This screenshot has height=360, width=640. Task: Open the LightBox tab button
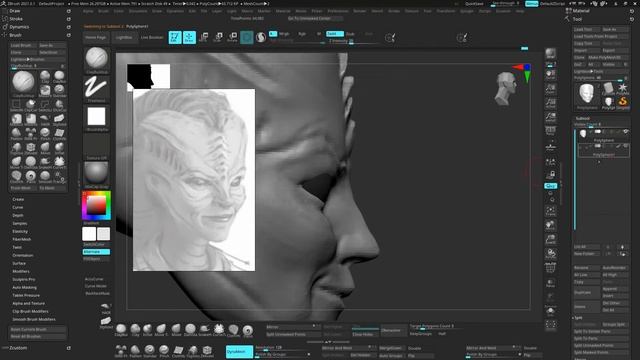(124, 38)
